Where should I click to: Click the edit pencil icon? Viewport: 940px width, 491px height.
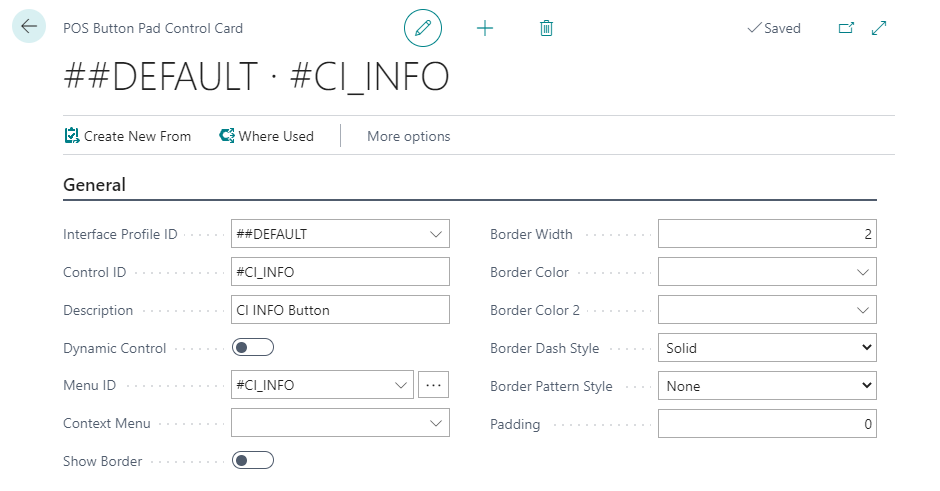(x=422, y=28)
